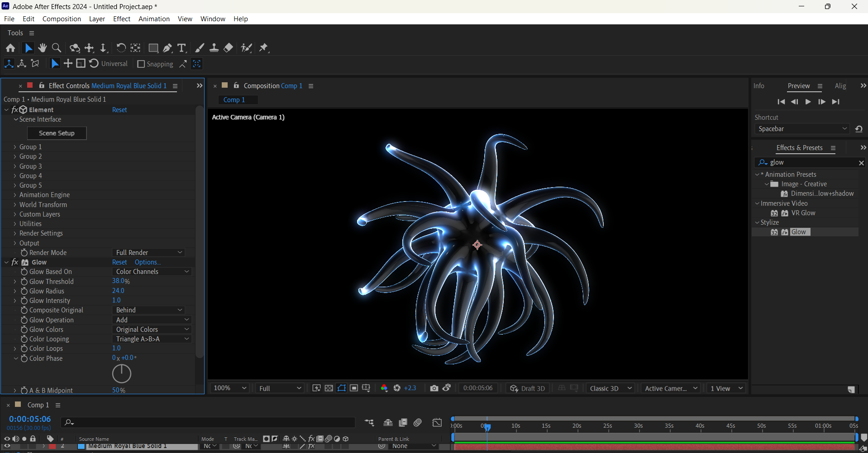Click the Scene Setup button
This screenshot has height=453, width=868.
[57, 133]
